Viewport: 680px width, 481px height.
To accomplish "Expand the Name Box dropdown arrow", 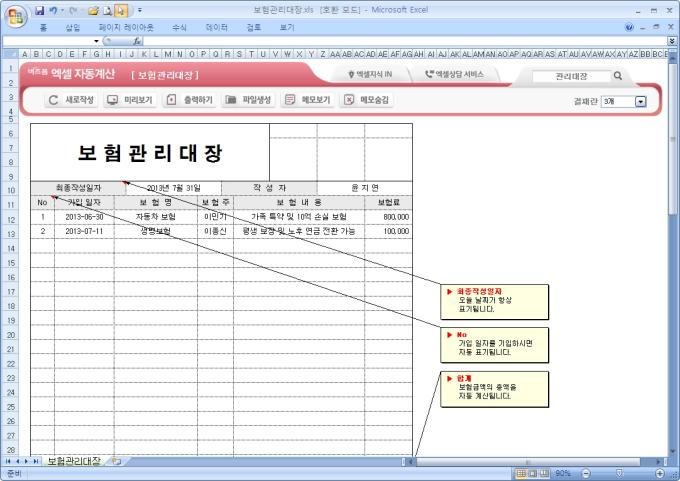I will coord(96,41).
